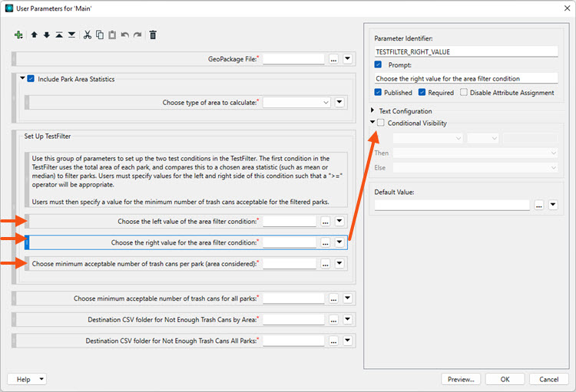The width and height of the screenshot is (576, 392).
Task: Click the Default Value input field
Action: pyautogui.click(x=452, y=205)
